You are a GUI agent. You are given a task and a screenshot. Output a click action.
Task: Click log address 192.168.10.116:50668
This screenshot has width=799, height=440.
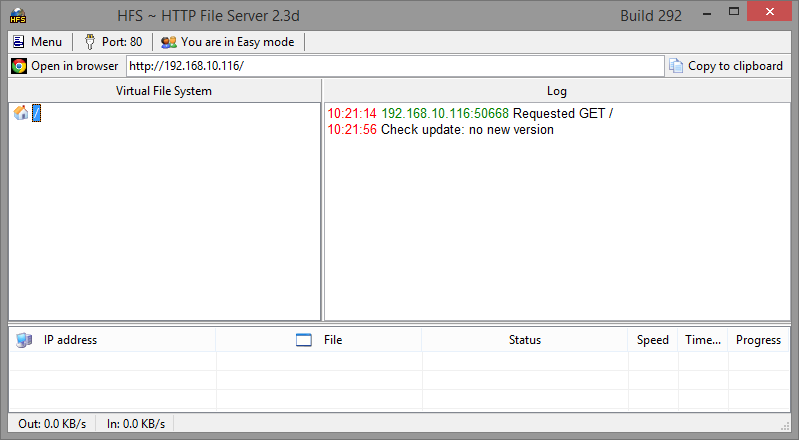click(445, 113)
